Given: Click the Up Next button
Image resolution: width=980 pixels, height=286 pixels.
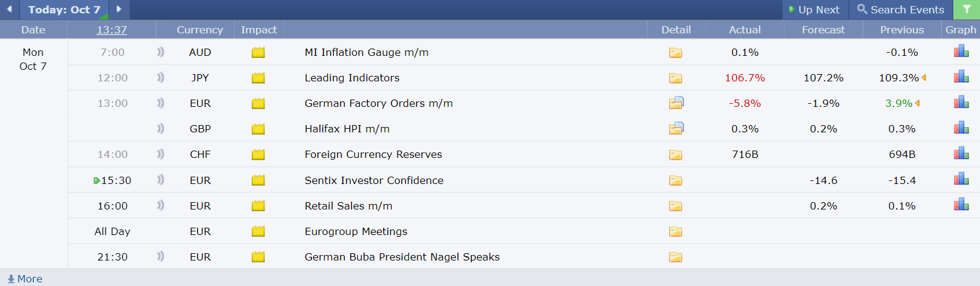Looking at the screenshot, I should (x=814, y=10).
